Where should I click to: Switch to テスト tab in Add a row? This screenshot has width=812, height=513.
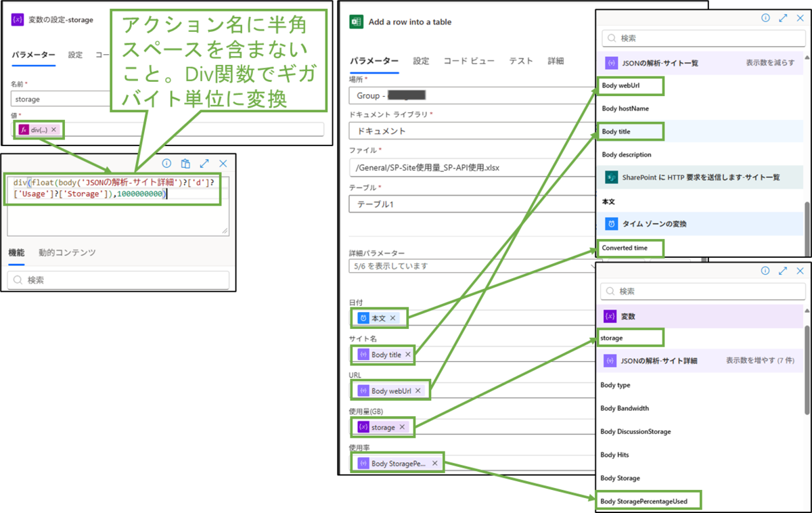[521, 61]
